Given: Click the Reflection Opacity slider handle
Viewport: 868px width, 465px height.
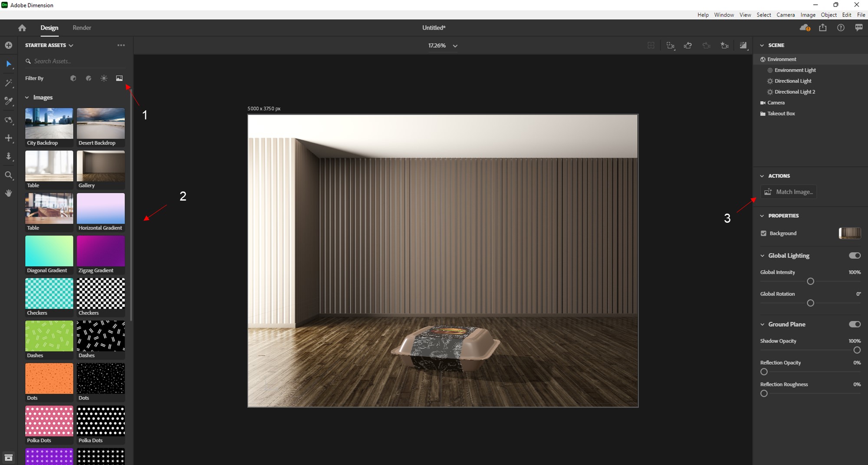Looking at the screenshot, I should (764, 372).
